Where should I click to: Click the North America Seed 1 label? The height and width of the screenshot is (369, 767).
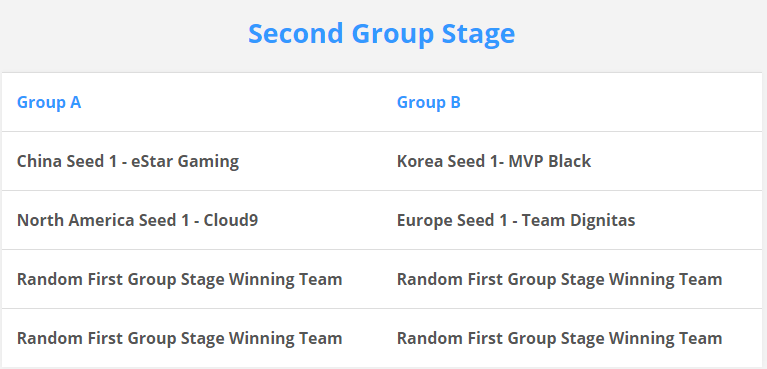(x=103, y=220)
